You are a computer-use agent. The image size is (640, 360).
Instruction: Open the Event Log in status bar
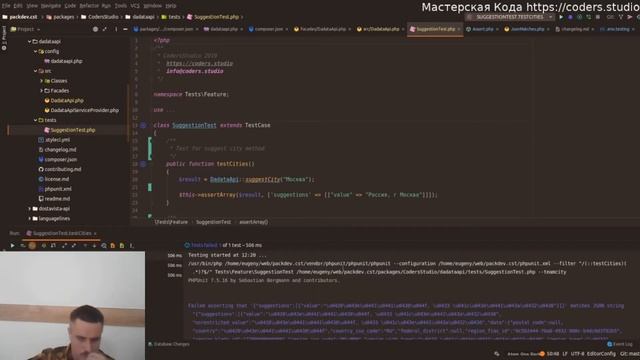point(620,344)
